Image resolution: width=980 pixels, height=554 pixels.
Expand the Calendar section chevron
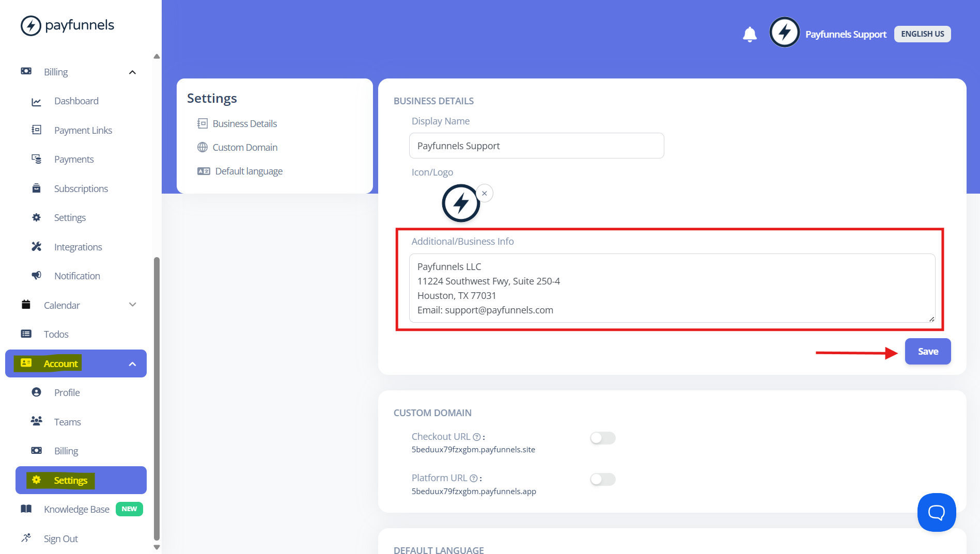[x=132, y=305]
